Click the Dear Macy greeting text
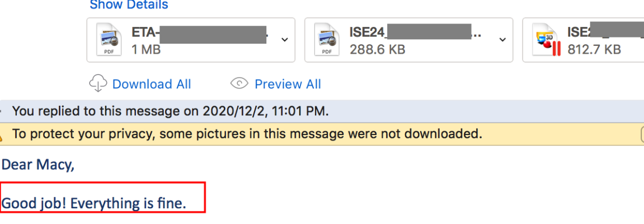The height and width of the screenshot is (224, 644). (x=38, y=165)
